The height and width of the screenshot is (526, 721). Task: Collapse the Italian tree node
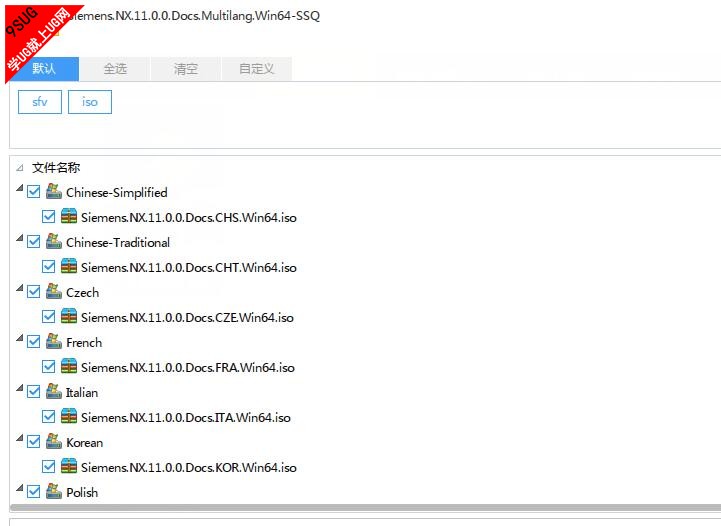coord(19,389)
